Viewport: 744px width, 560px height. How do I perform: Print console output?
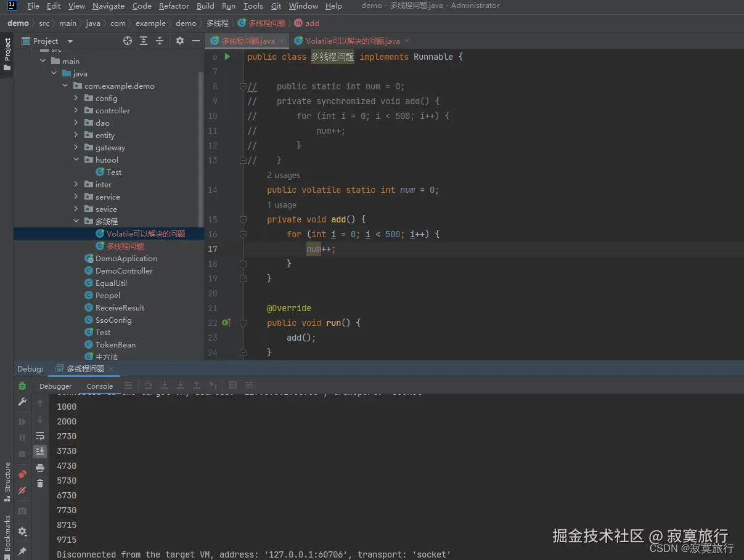40,468
